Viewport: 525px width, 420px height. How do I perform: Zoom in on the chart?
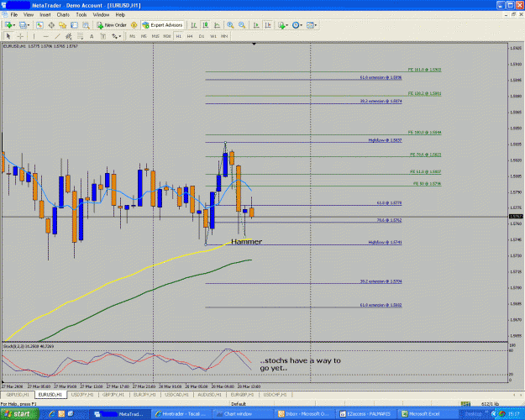pyautogui.click(x=230, y=25)
